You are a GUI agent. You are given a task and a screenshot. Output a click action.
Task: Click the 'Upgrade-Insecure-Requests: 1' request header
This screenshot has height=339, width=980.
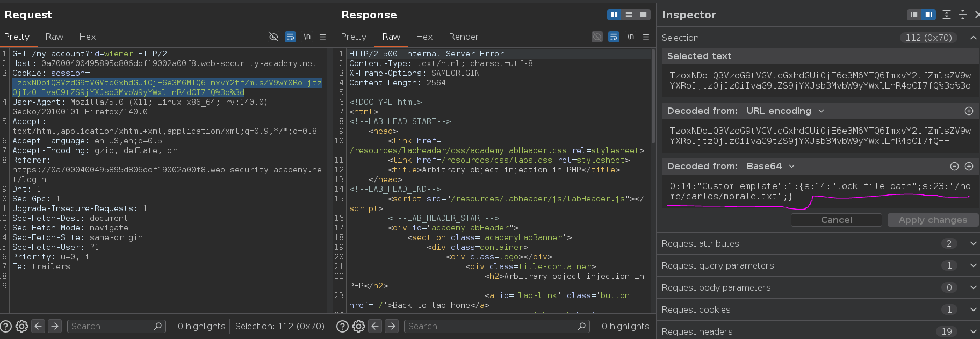tap(80, 208)
